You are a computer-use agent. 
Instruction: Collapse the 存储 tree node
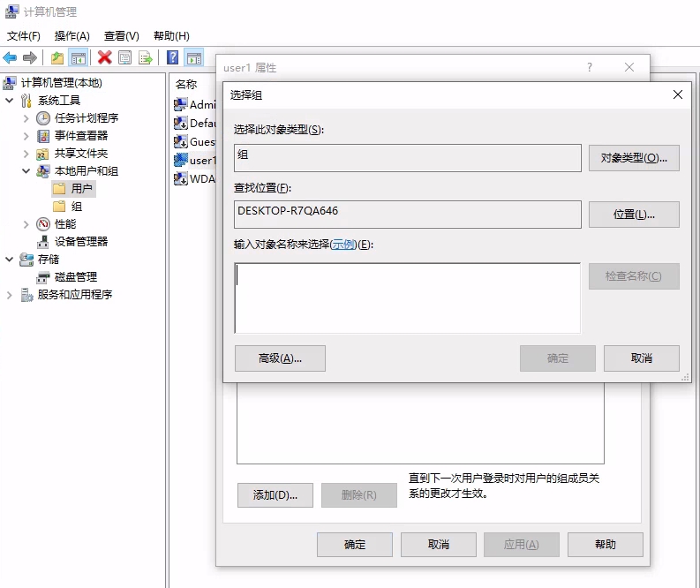point(10,260)
